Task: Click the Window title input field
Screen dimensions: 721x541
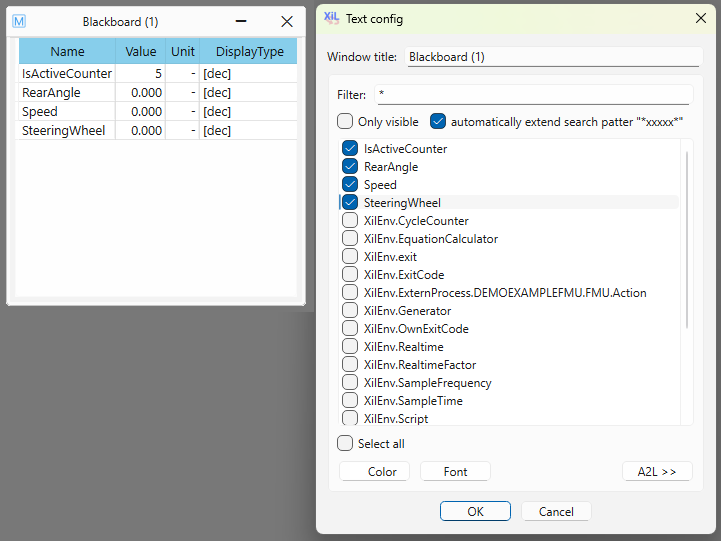Action: click(553, 57)
